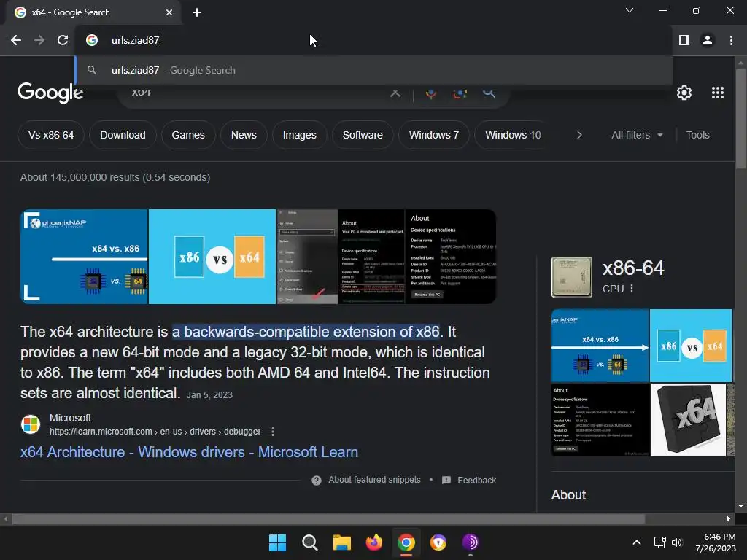Open Google quick settings gear
This screenshot has height=560, width=747.
684,93
